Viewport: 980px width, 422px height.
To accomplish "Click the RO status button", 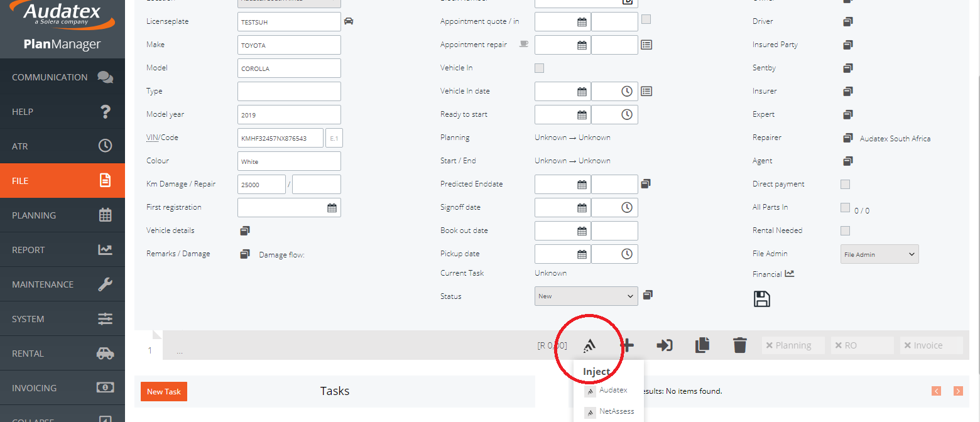I will tap(863, 345).
